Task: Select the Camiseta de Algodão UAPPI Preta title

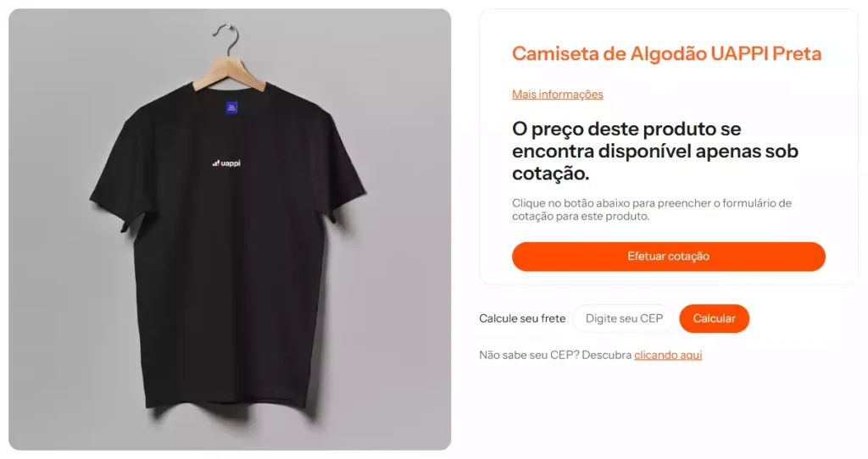Action: pyautogui.click(x=666, y=53)
